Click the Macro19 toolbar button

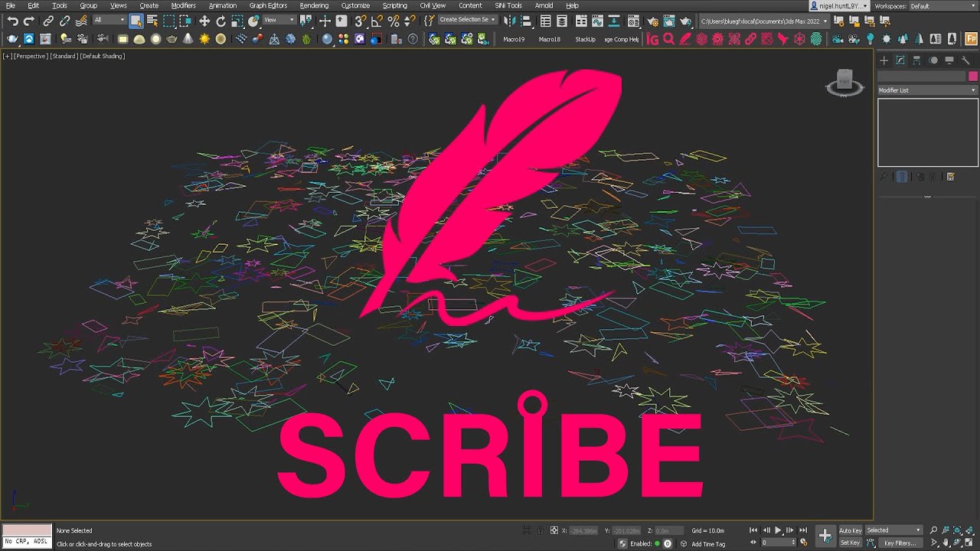[514, 39]
